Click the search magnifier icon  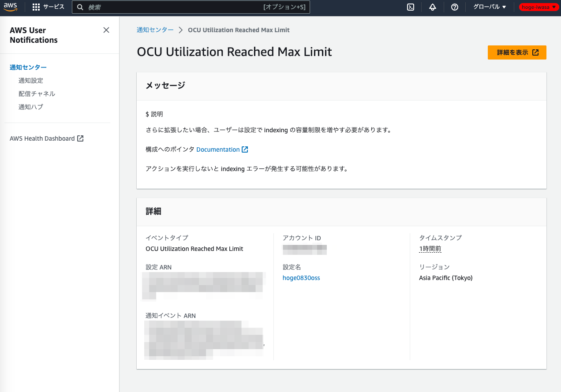tap(79, 7)
